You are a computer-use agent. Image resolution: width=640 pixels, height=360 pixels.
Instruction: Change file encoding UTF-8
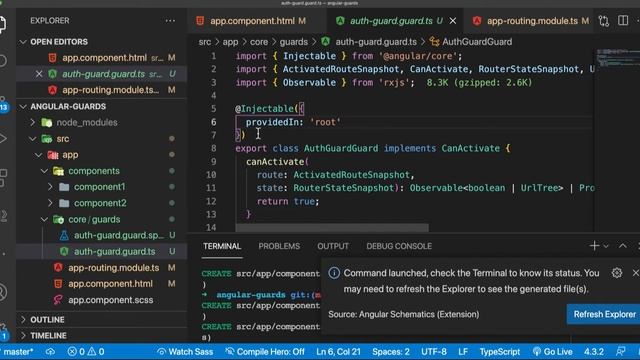(x=433, y=351)
